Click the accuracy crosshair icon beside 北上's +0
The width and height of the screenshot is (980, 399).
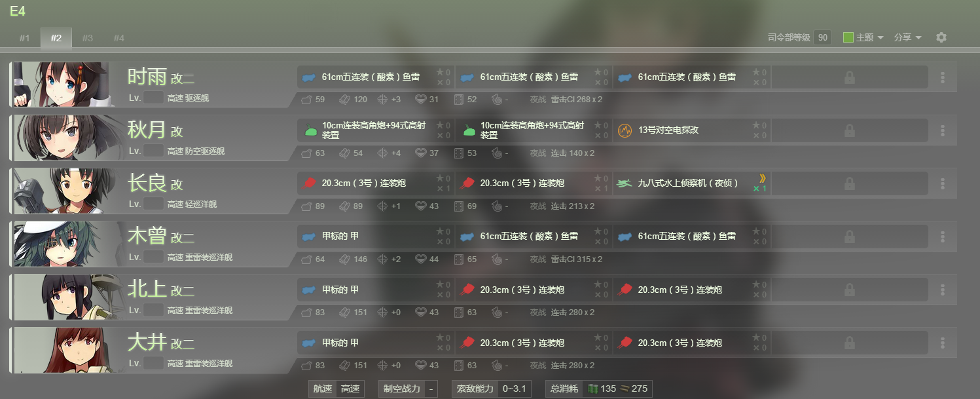coord(383,312)
